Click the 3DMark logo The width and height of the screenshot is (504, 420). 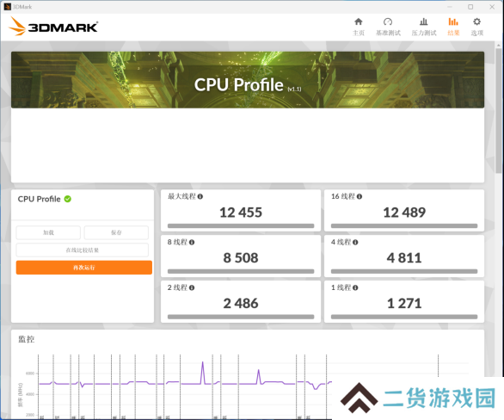point(53,26)
